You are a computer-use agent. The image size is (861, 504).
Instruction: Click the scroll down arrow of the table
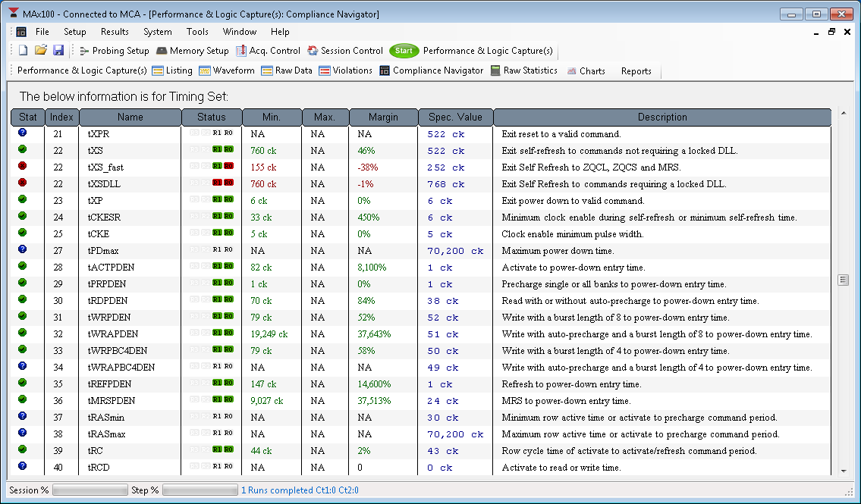pyautogui.click(x=843, y=470)
